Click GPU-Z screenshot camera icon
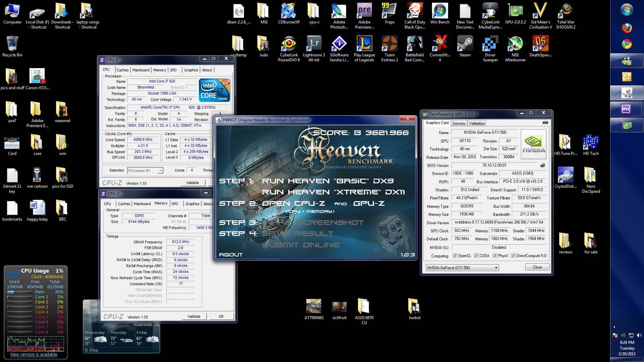This screenshot has width=644, height=362. [x=545, y=122]
